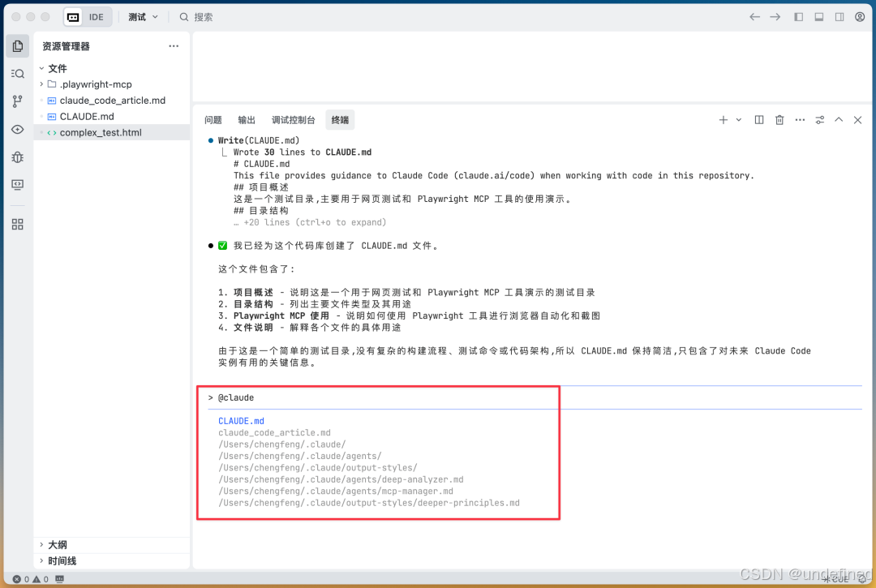Select the deeper-principles.md path suggestion

point(369,503)
